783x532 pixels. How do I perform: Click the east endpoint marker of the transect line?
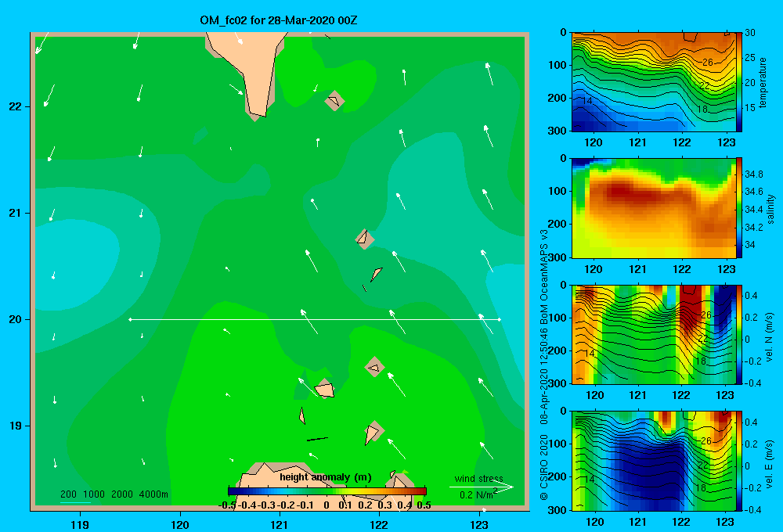point(500,319)
